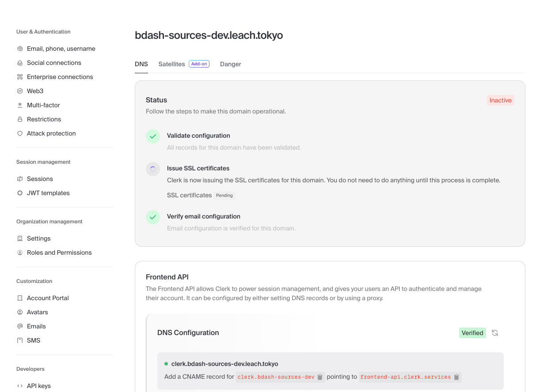Open the Sessions settings page
The width and height of the screenshot is (555, 392).
pos(40,179)
